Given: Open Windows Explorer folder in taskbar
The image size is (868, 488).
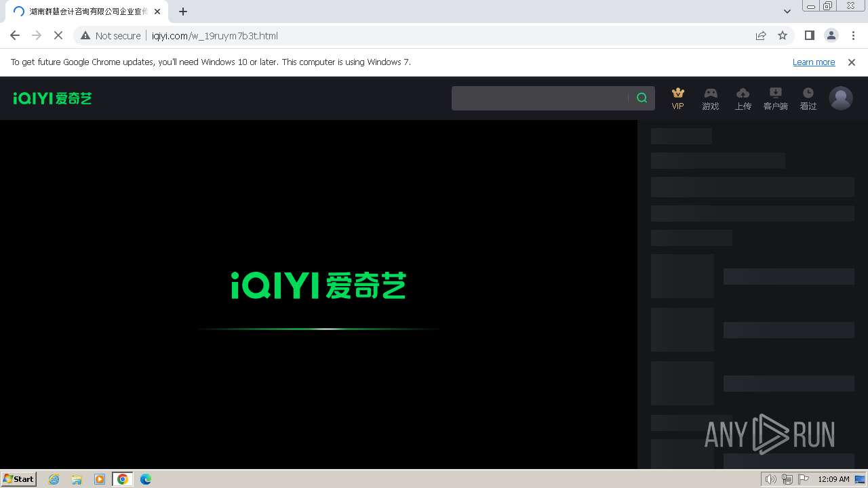Looking at the screenshot, I should 77,479.
